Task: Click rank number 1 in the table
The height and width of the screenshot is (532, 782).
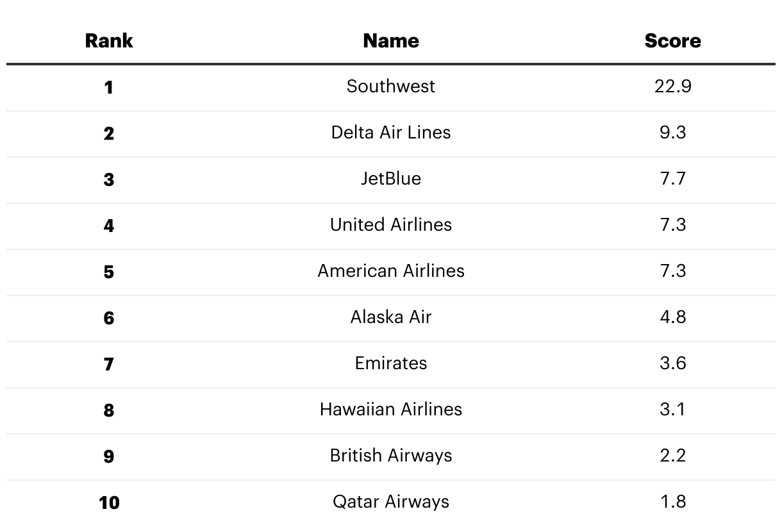Action: coord(109,88)
